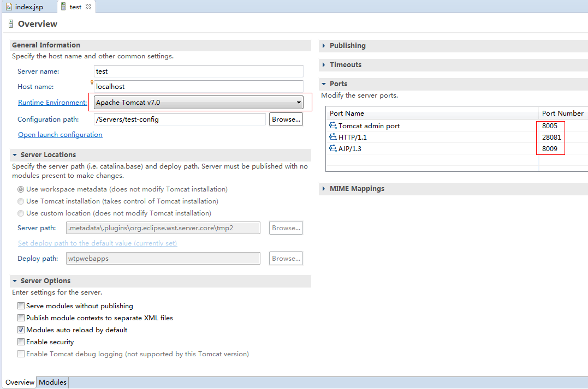The image size is (588, 389).
Task: Click Browse next to Configuration path
Action: click(x=286, y=119)
